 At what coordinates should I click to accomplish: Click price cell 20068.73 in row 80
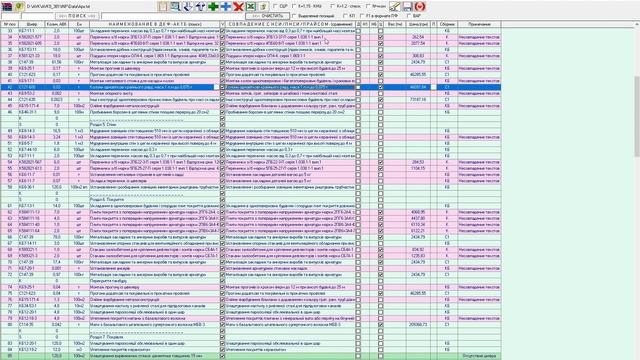tap(418, 324)
